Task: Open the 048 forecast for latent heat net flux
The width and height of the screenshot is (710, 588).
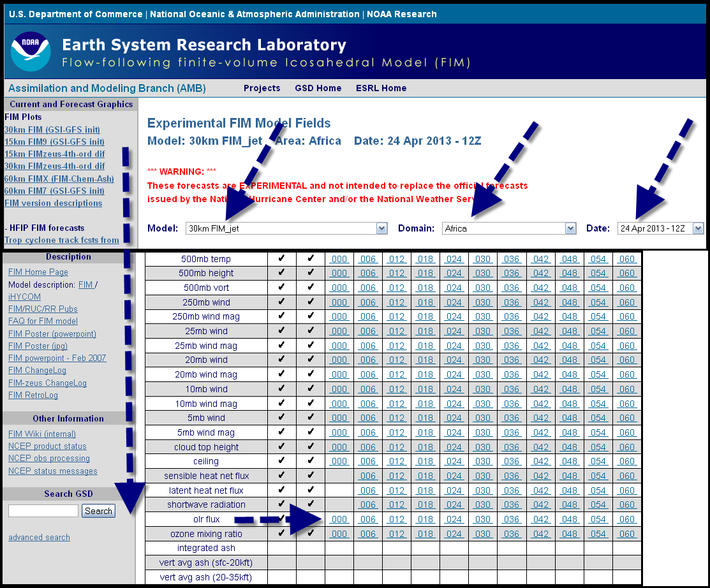Action: coord(569,490)
